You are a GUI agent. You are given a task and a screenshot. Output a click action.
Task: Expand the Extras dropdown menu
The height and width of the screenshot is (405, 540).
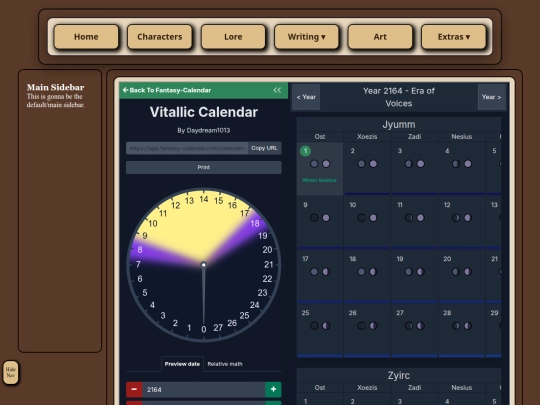pyautogui.click(x=454, y=37)
